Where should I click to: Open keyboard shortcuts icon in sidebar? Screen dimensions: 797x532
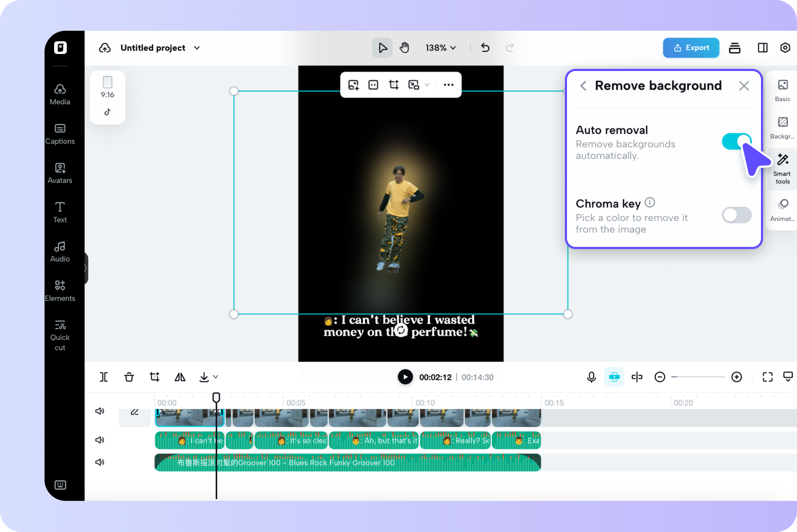pos(60,485)
